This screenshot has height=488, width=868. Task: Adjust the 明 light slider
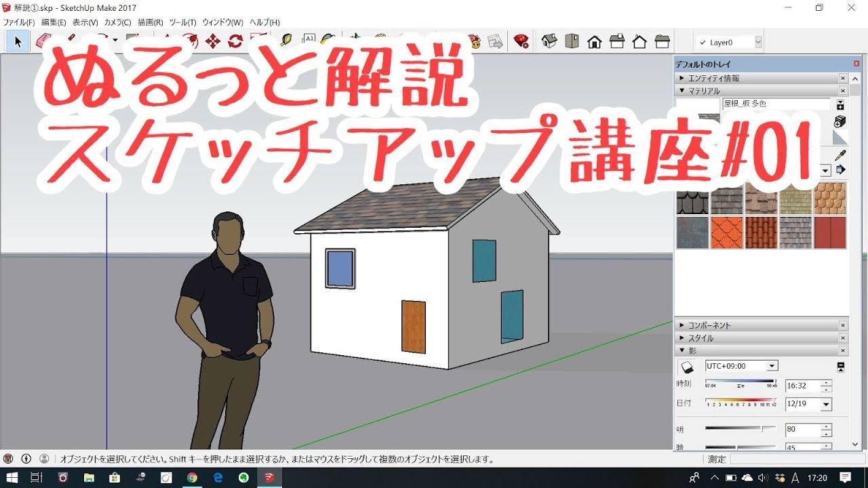click(x=742, y=428)
